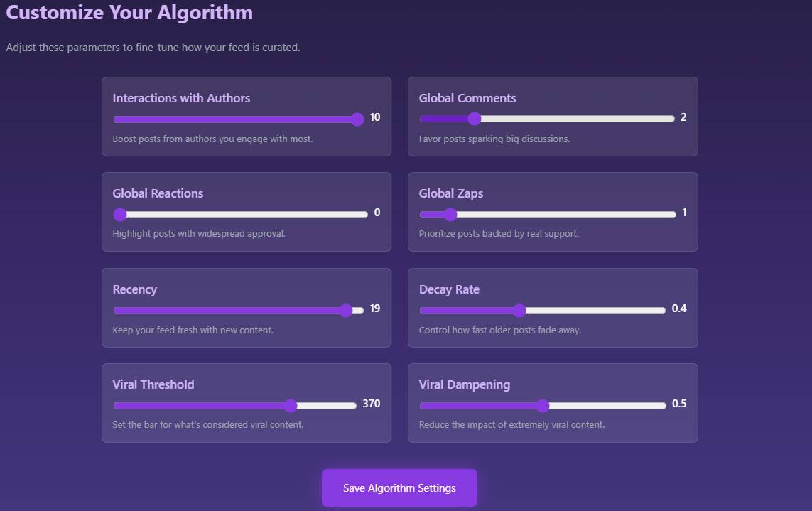Click the Interactions with Authors slider handle
The image size is (812, 511).
pos(357,119)
